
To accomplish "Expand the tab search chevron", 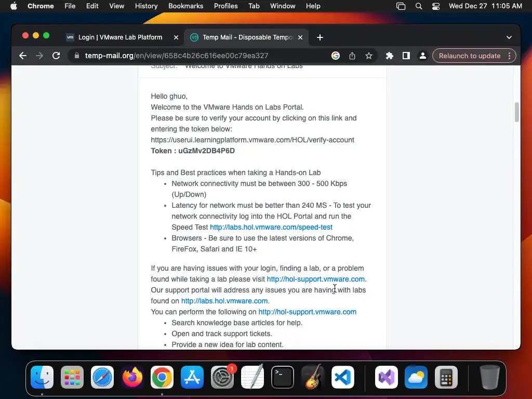I will (x=509, y=37).
